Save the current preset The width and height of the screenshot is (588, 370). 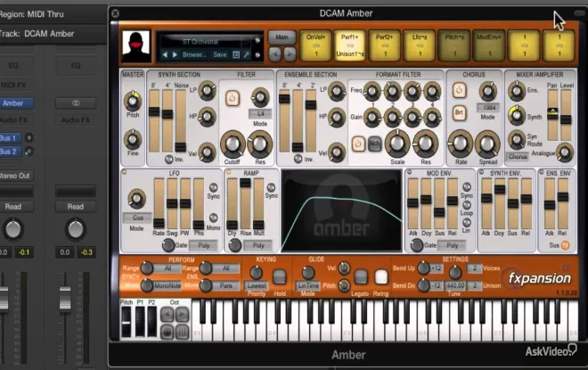(220, 54)
